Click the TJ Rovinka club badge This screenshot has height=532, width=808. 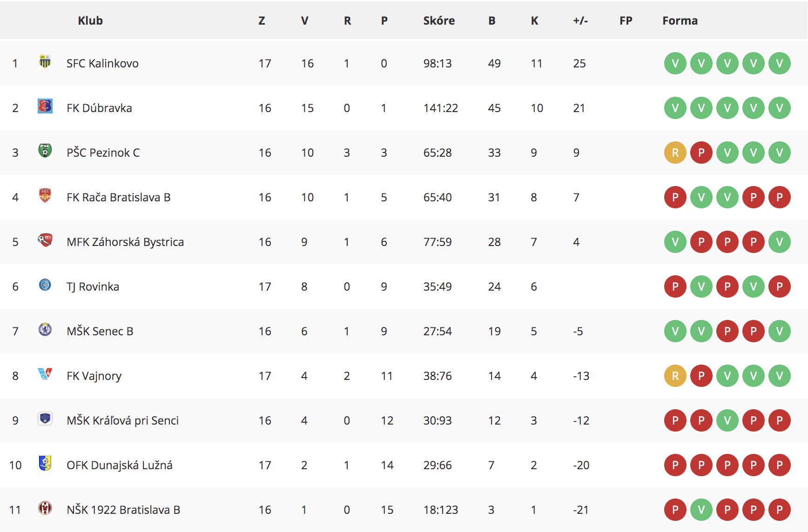click(45, 285)
